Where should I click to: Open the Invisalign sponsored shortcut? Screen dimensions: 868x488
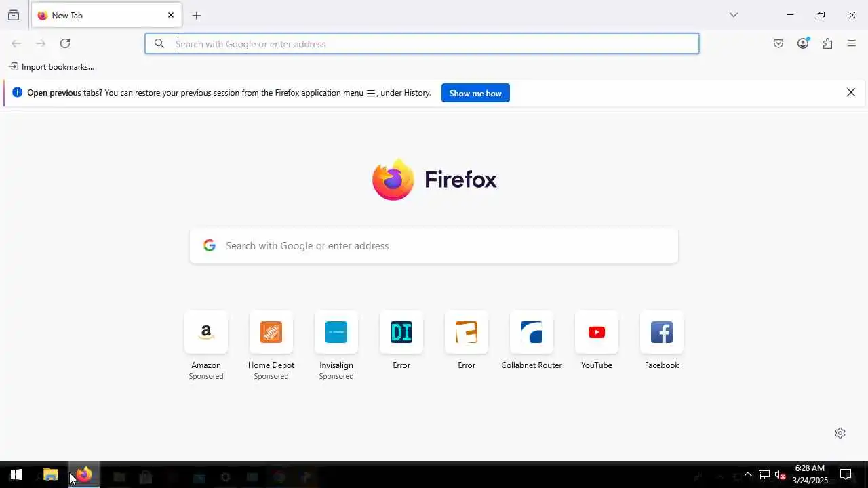(336, 332)
